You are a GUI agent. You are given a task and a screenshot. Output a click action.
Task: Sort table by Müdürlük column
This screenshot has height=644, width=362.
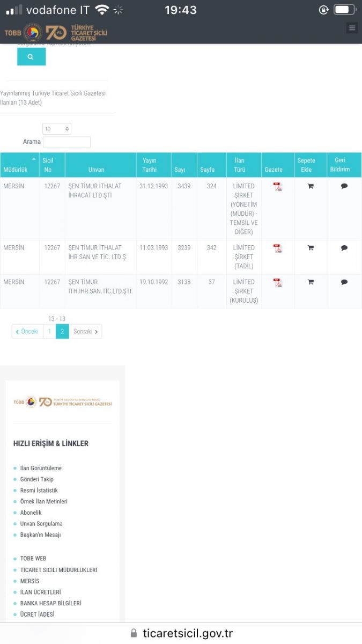tap(19, 165)
